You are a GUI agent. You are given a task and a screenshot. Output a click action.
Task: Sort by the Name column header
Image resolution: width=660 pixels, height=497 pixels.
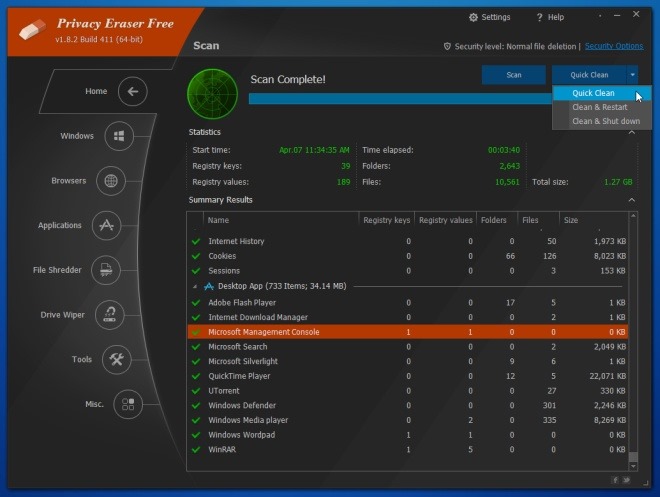(281, 220)
